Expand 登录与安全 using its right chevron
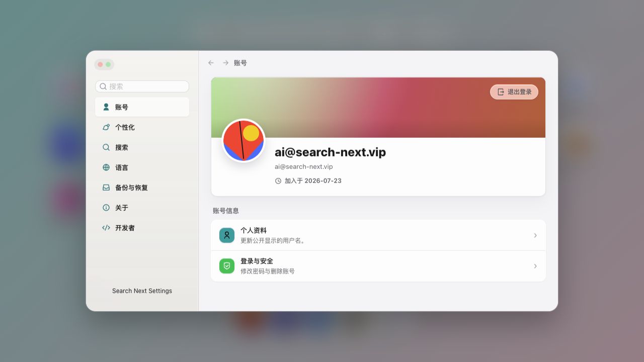Screen dimensions: 644x362 pos(535,266)
